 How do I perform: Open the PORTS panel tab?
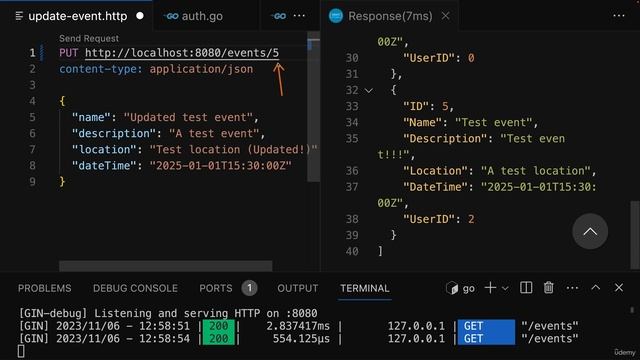216,288
